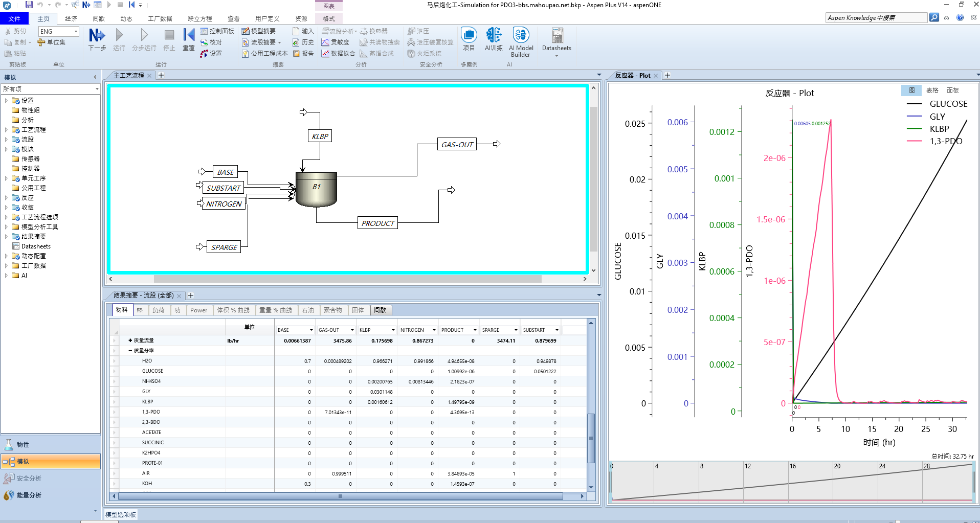
Task: Select Properties (物性) environment
Action: click(x=51, y=444)
